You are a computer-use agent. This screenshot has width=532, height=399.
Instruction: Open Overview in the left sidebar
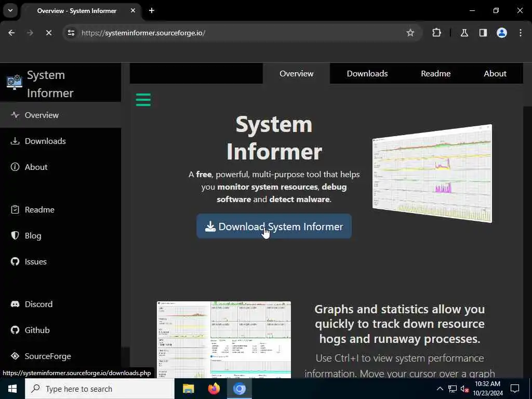60,115
